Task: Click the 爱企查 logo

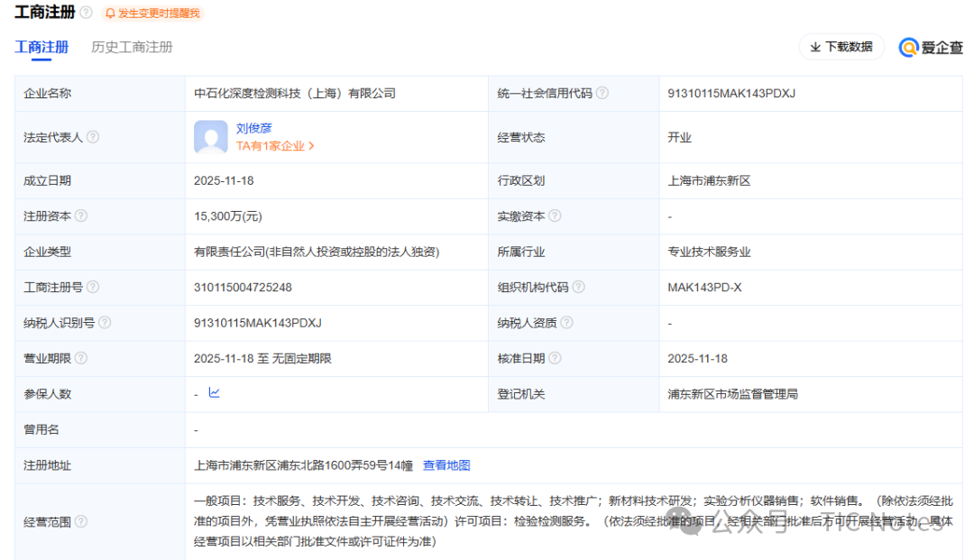Action: coord(932,48)
